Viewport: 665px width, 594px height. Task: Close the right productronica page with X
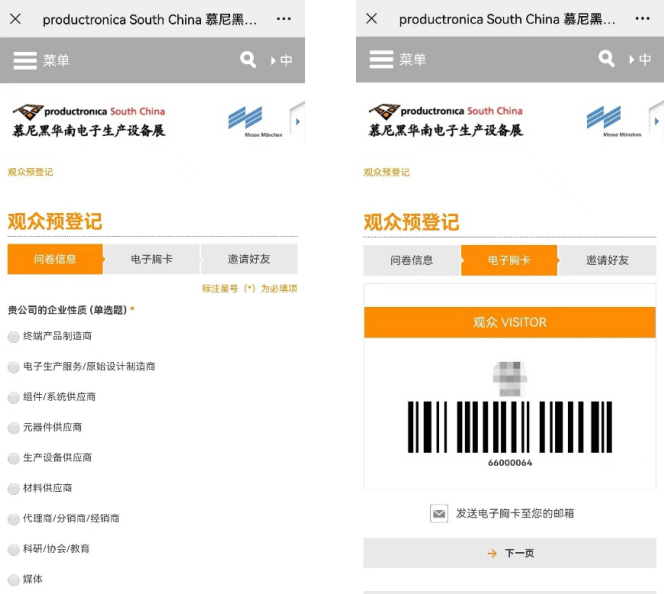(x=372, y=18)
